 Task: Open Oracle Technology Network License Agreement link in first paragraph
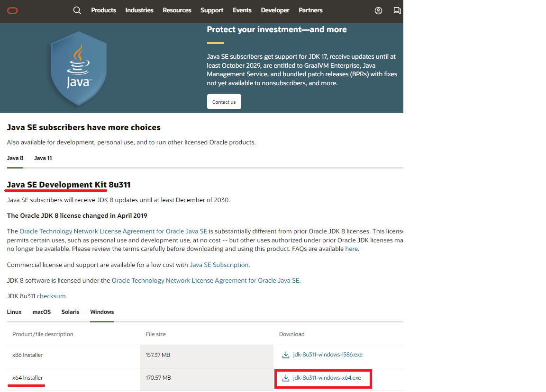click(113, 232)
